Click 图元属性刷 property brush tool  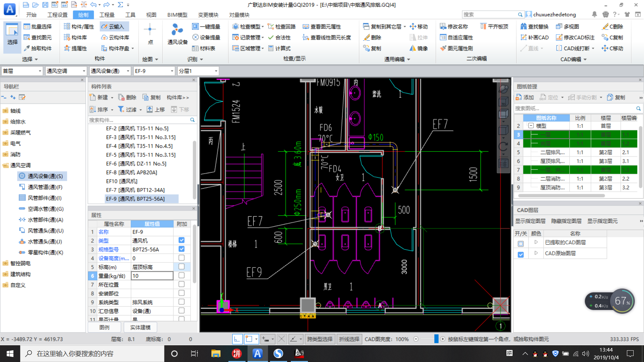pos(457,48)
